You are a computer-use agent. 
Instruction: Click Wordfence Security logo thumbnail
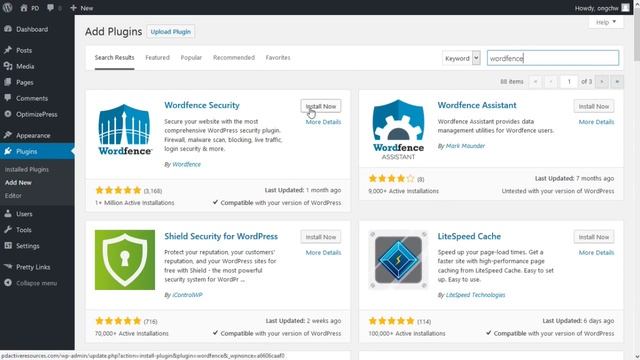click(124, 129)
